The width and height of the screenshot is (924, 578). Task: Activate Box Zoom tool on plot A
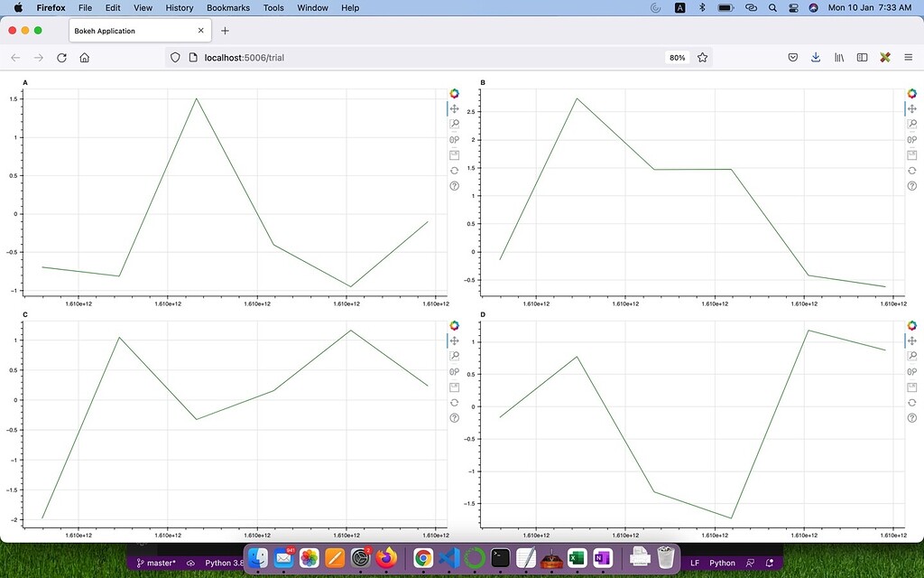tap(455, 124)
